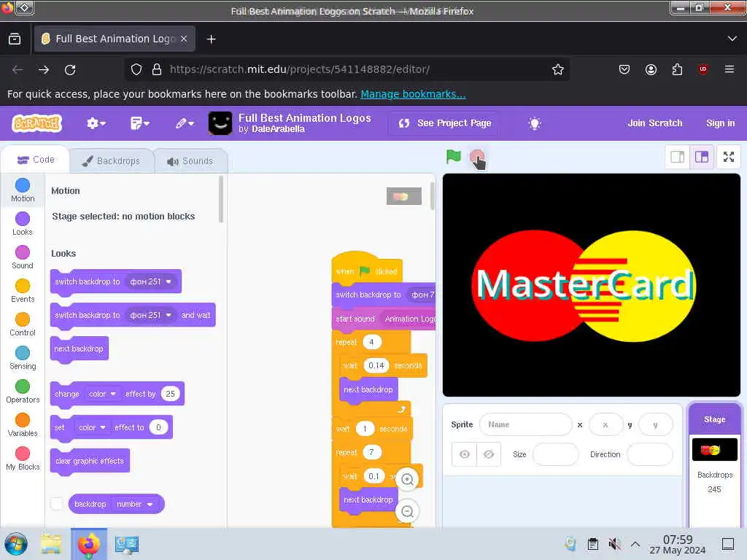The image size is (747, 560).
Task: Open color dropdown in change effect block
Action: pyautogui.click(x=102, y=394)
